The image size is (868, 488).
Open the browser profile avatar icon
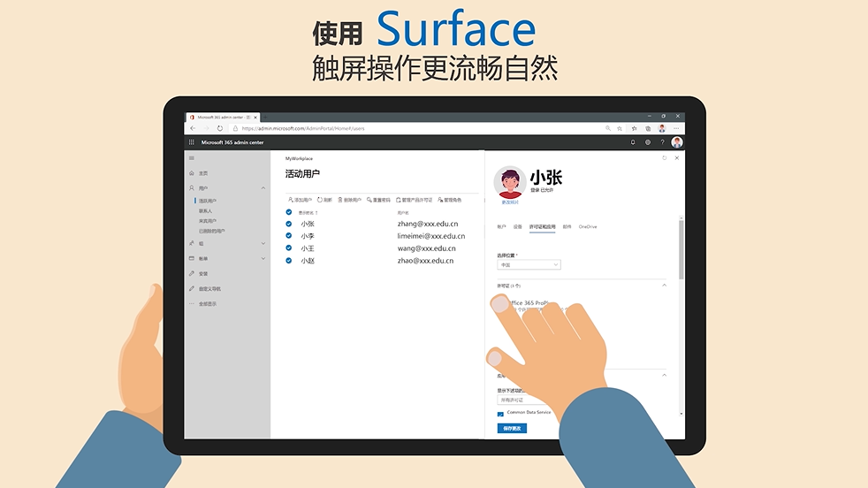[661, 128]
